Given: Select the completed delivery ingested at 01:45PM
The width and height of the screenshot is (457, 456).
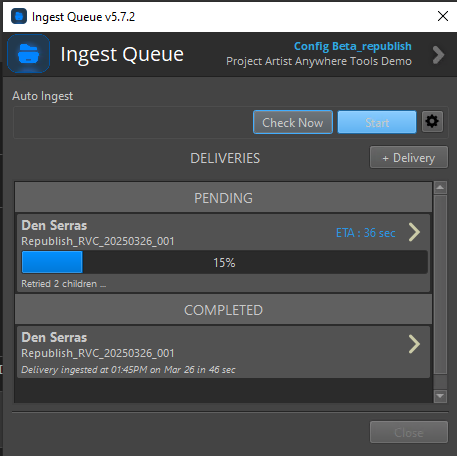Looking at the screenshot, I should [x=223, y=352].
